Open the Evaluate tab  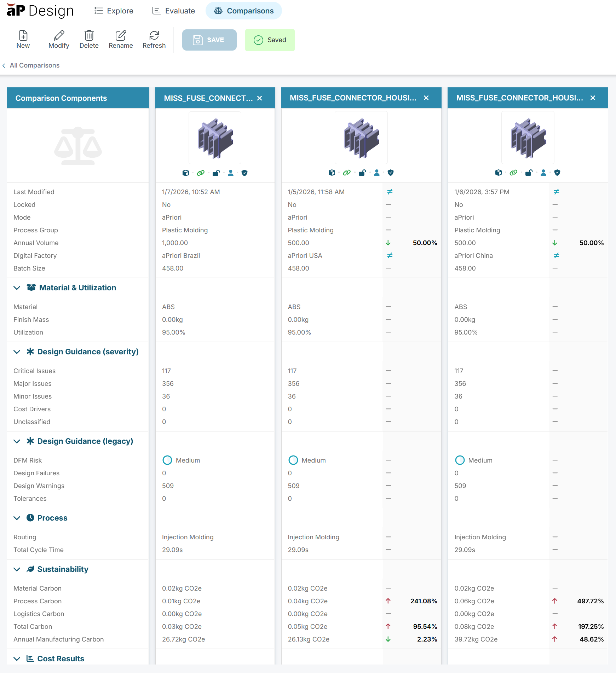(174, 11)
